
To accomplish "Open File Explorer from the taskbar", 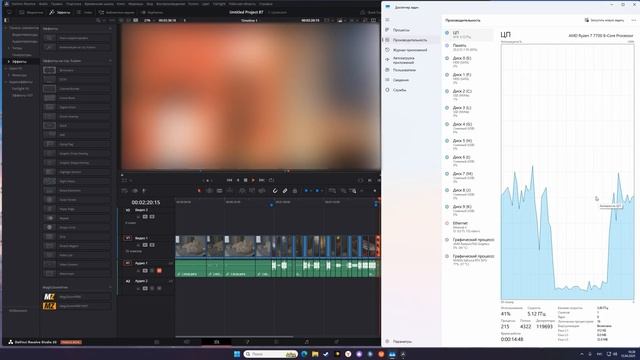I will tap(315, 354).
